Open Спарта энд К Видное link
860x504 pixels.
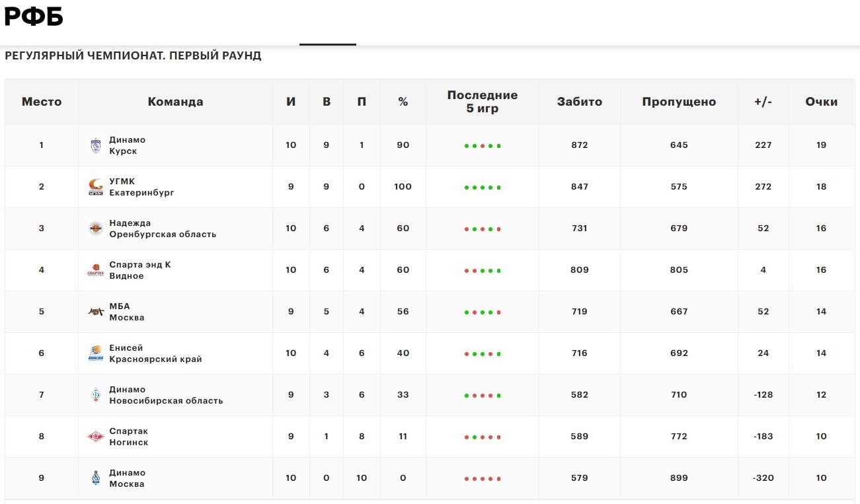click(x=140, y=270)
